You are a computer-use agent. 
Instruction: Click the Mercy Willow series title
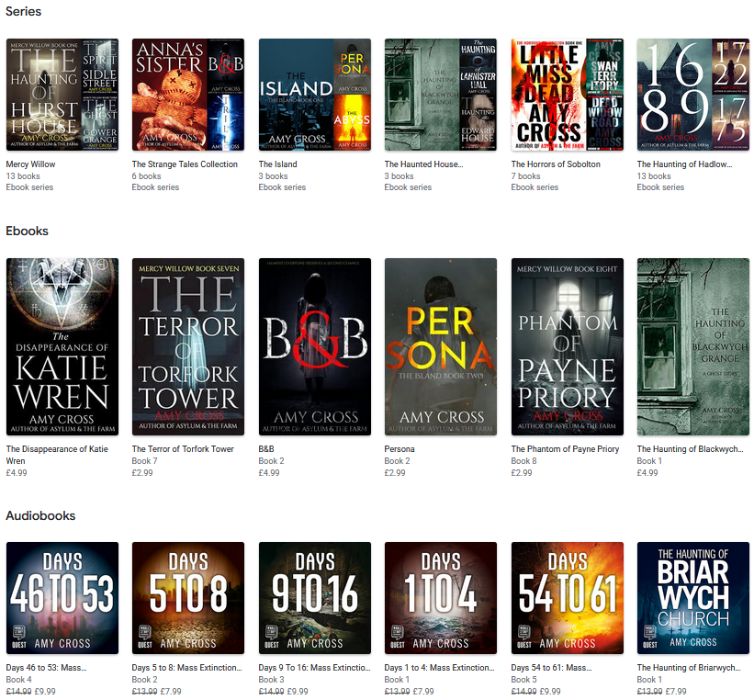(31, 164)
